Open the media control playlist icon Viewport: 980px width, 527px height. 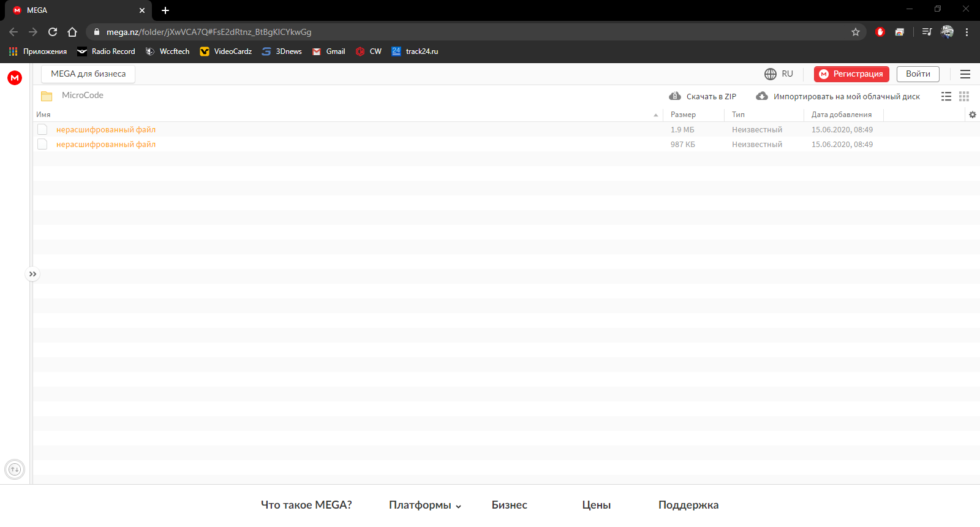tap(927, 32)
